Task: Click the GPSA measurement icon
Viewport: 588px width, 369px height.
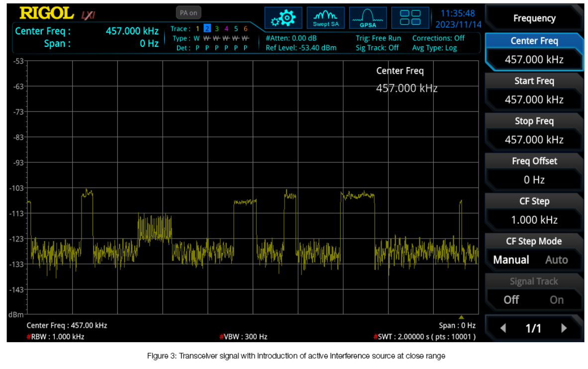Action: [368, 18]
